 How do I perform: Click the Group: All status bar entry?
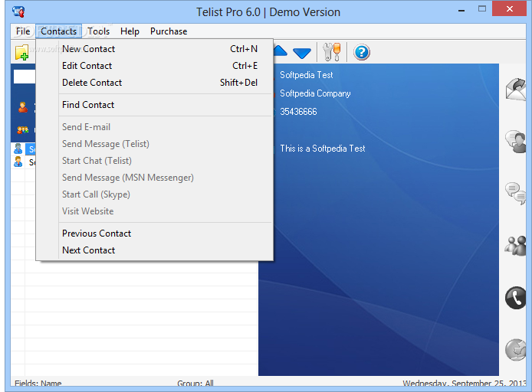click(195, 383)
